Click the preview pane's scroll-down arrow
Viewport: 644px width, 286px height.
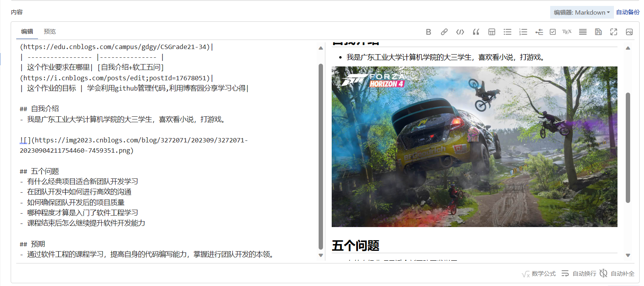[x=628, y=256]
